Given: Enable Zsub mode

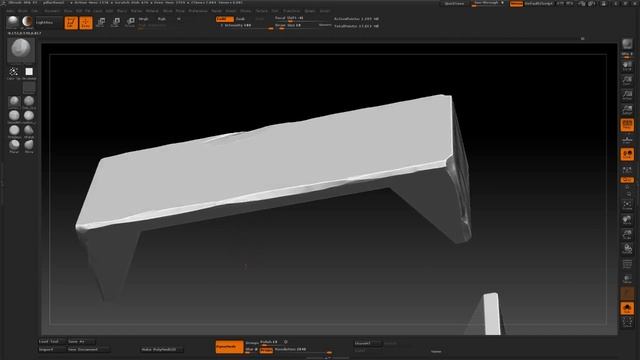Looking at the screenshot, I should [241, 19].
